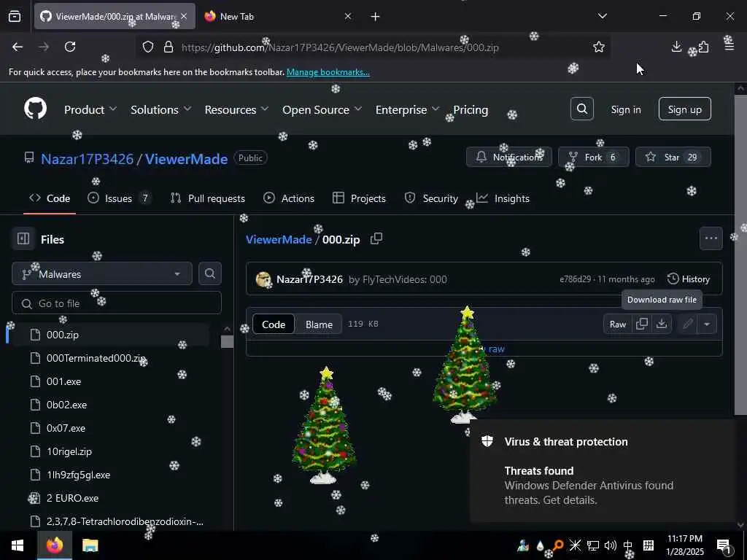The image size is (747, 560).
Task: Reload the page with refresh icon
Action: point(70,47)
